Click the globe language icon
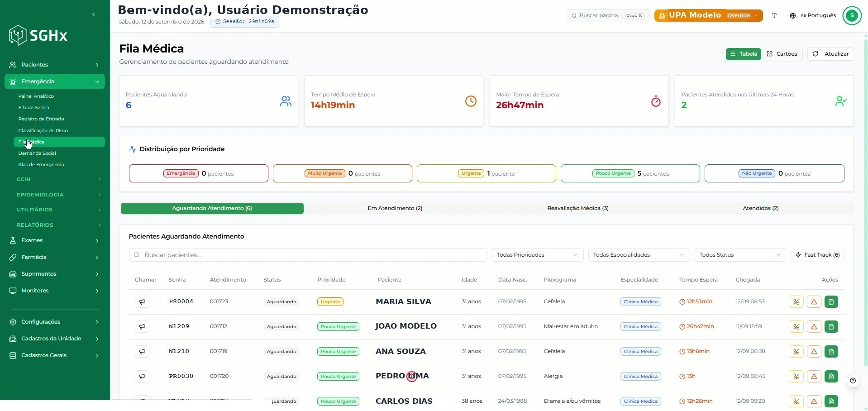868x411 pixels. point(792,16)
